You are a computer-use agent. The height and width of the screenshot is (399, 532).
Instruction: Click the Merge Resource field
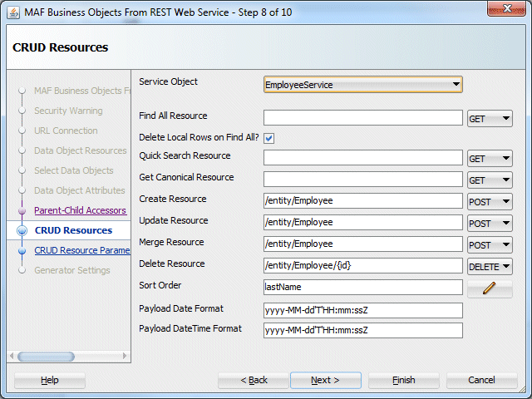(x=363, y=244)
